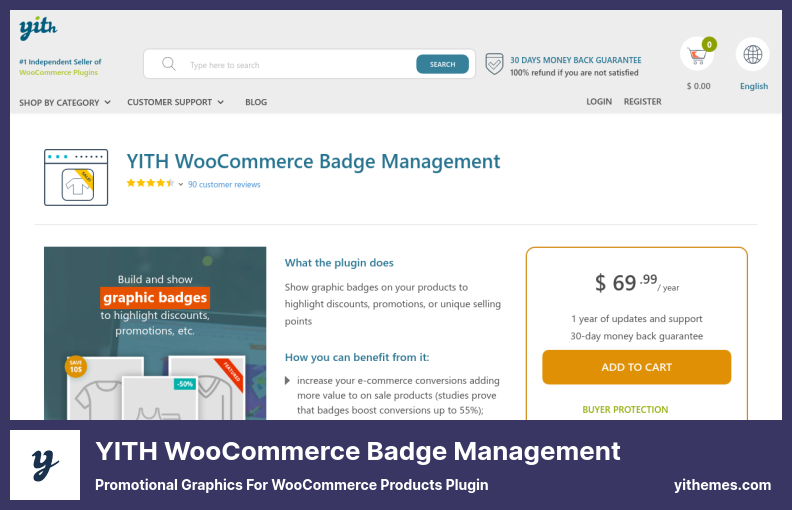
Task: Click the graphic badges promo image
Action: [x=155, y=333]
